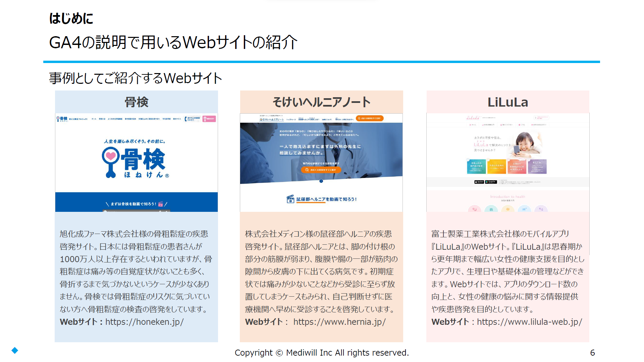Open the https://www.lilula-web.jp/ link
The image size is (644, 362).
[530, 322]
